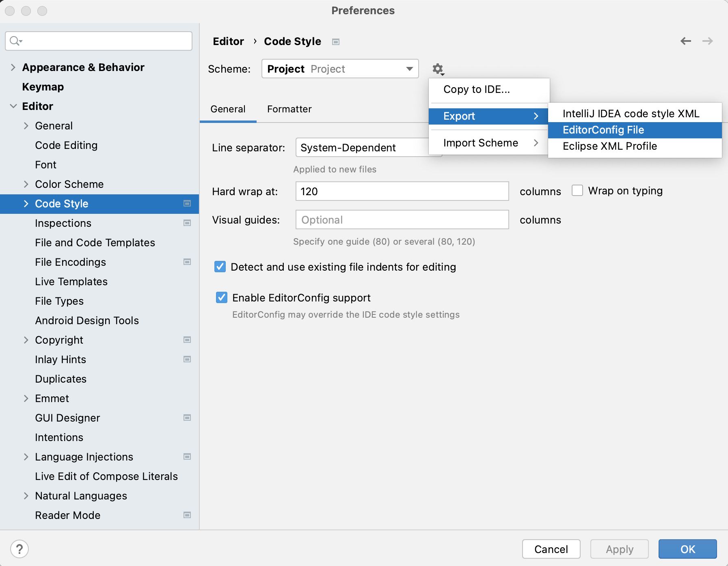The width and height of the screenshot is (728, 566).
Task: Expand the Color Scheme tree node
Action: [x=26, y=184]
